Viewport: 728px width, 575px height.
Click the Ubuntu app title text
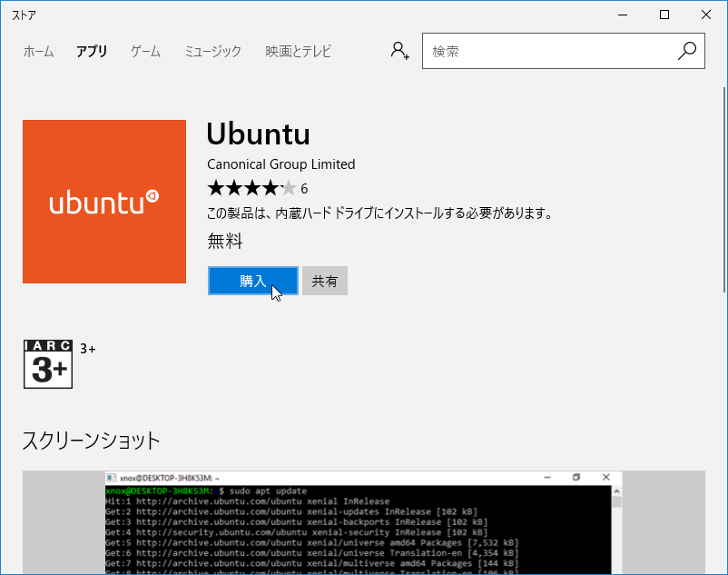click(258, 134)
